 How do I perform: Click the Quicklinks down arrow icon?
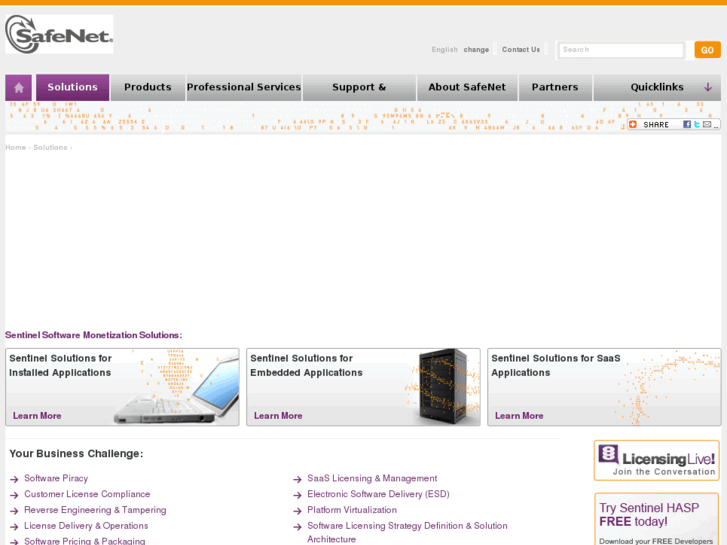click(x=708, y=87)
